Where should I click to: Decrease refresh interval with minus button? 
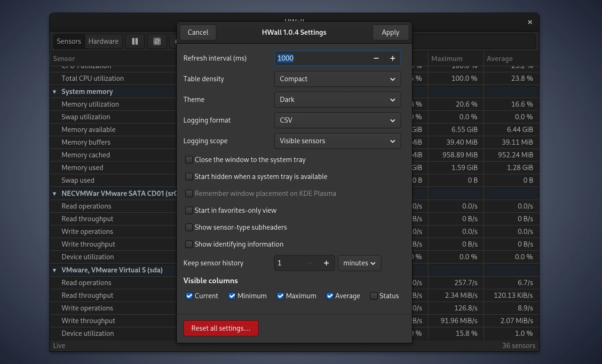[x=376, y=58]
